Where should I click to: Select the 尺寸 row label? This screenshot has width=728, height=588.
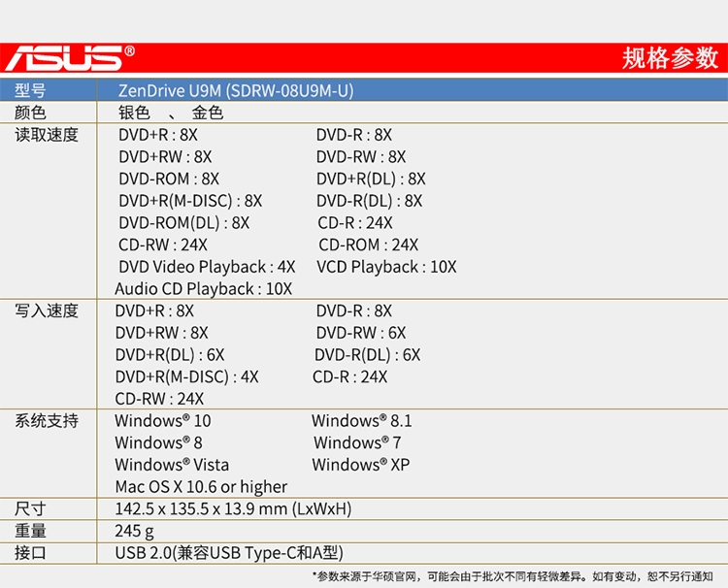30,508
